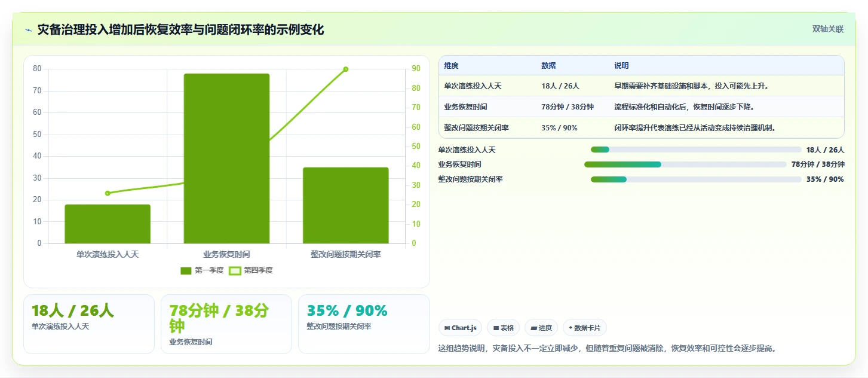868x378 pixels.
Task: Click the description starting 早期需要补齐基础设施
Action: 692,86
